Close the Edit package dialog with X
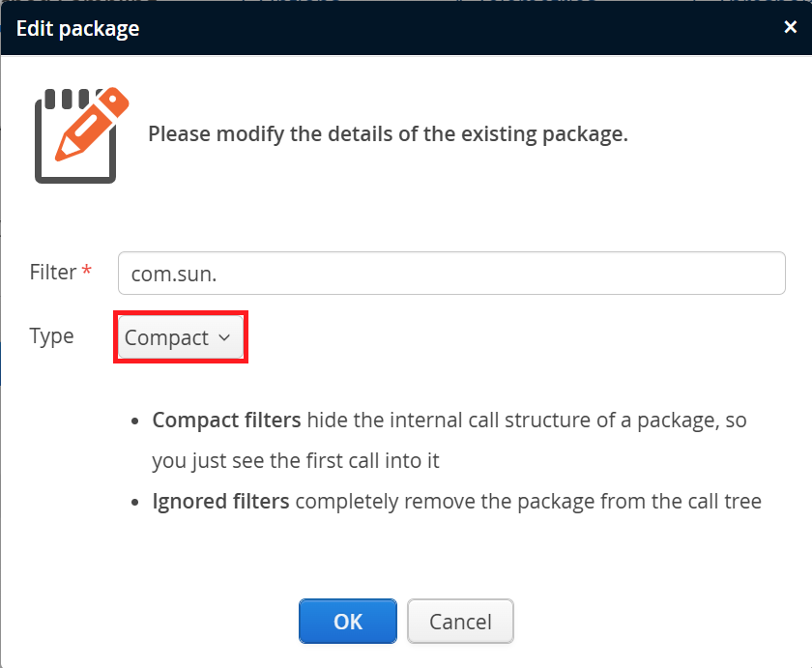This screenshot has width=812, height=668. 791,27
